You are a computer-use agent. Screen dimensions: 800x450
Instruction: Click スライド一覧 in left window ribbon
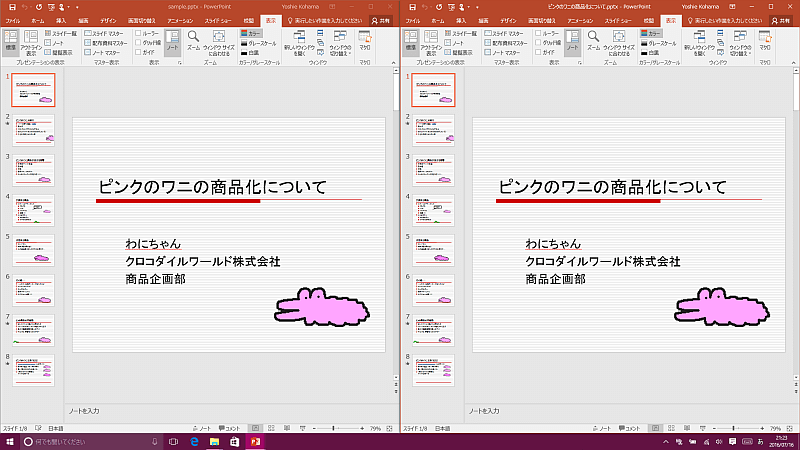(x=61, y=33)
